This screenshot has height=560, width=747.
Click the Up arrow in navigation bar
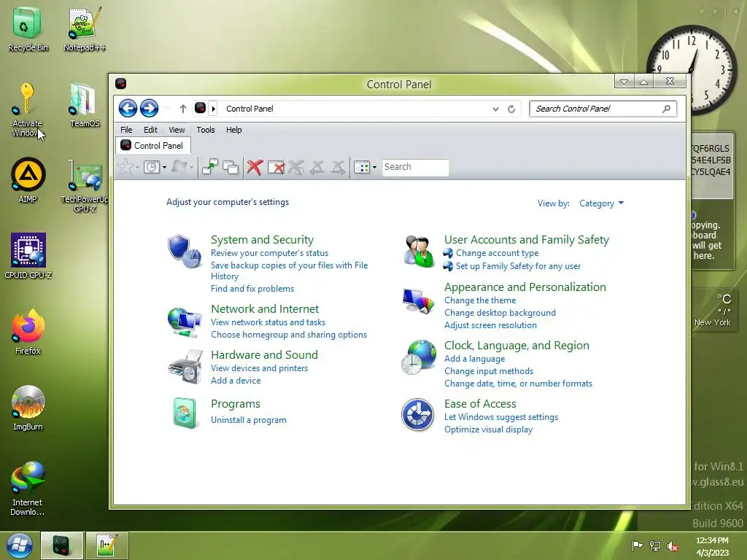pos(182,109)
